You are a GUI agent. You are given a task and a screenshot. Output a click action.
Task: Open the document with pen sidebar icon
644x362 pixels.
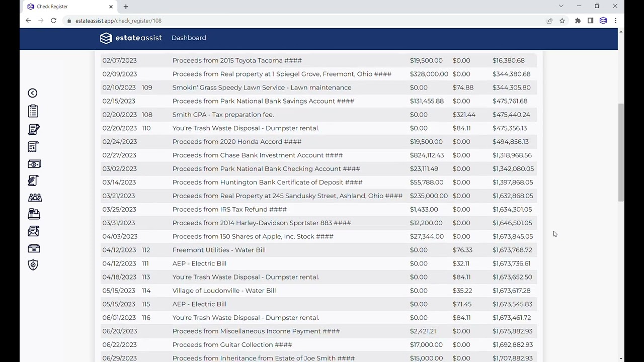coord(34,129)
